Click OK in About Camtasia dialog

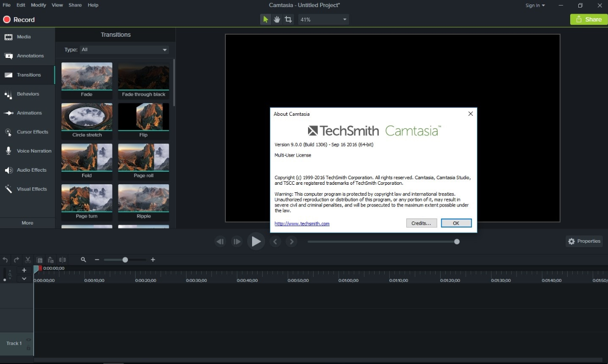[x=456, y=223]
